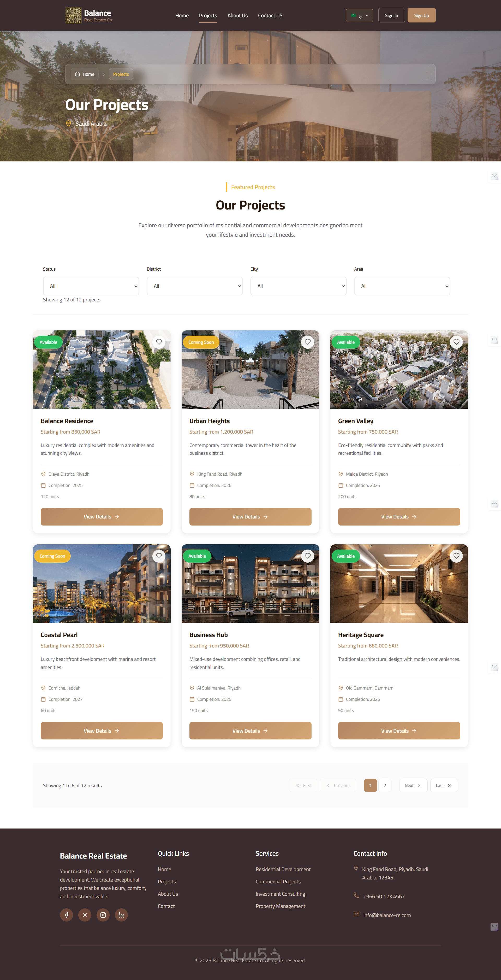Expand the City filter dropdown

pyautogui.click(x=298, y=286)
